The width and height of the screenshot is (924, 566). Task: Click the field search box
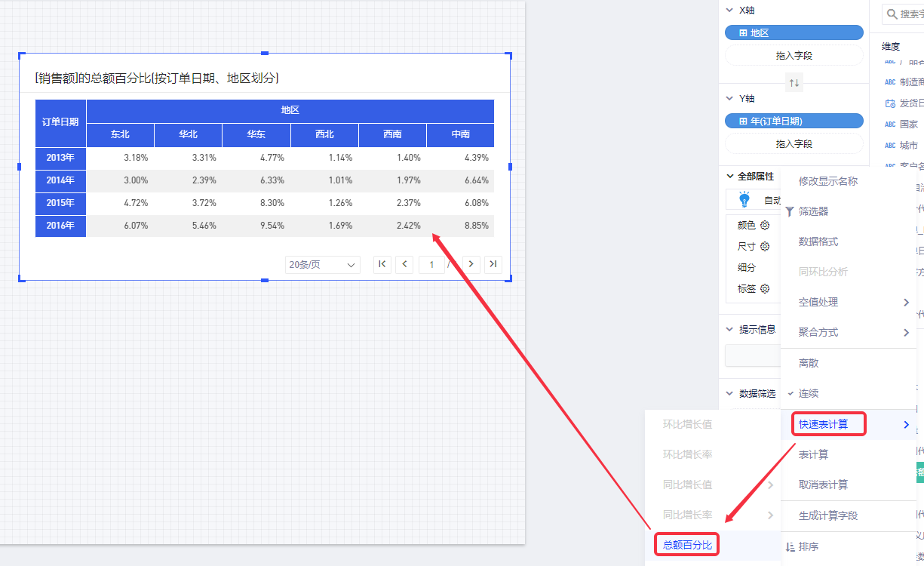pos(905,14)
